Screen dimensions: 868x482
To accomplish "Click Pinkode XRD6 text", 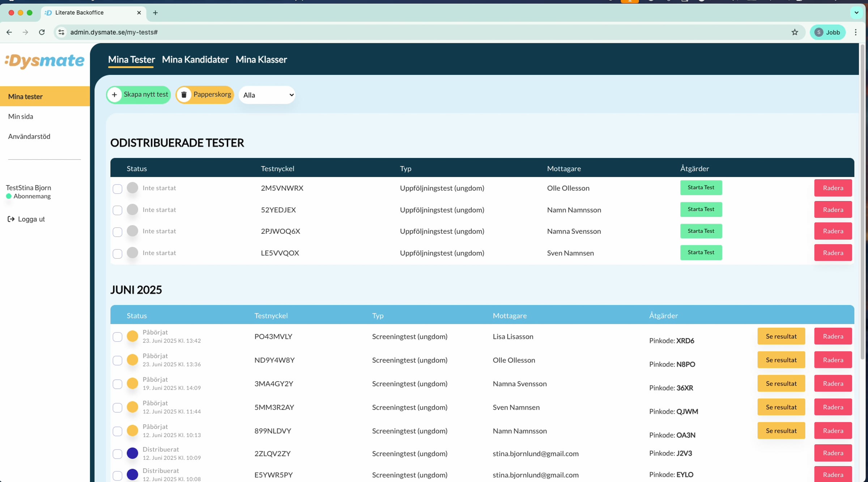I will (672, 341).
